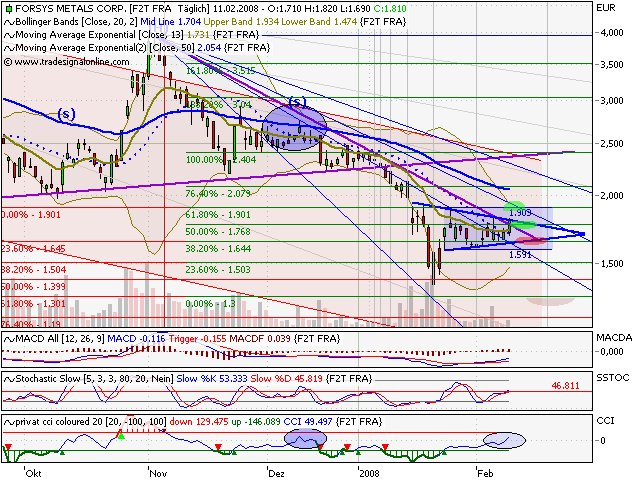Click the green 100.00% - 2.404 Fibonacci label
Viewport: 640px width, 480px height.
(221, 160)
